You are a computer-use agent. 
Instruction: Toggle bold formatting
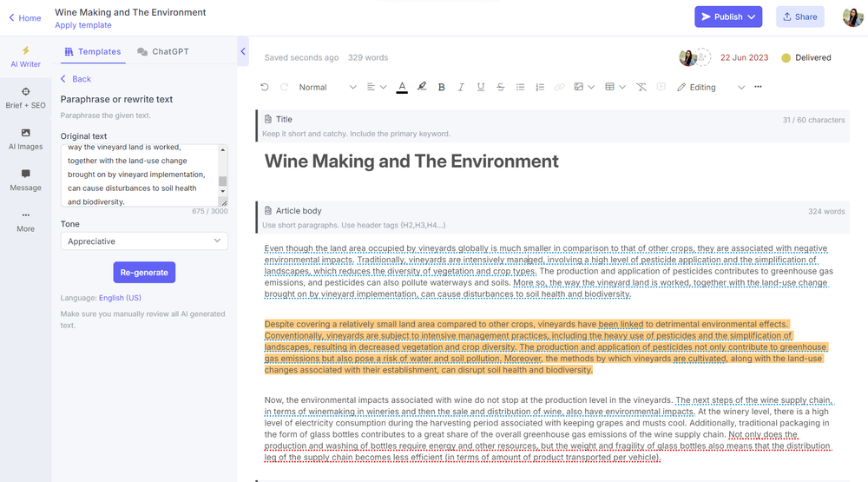tap(441, 87)
